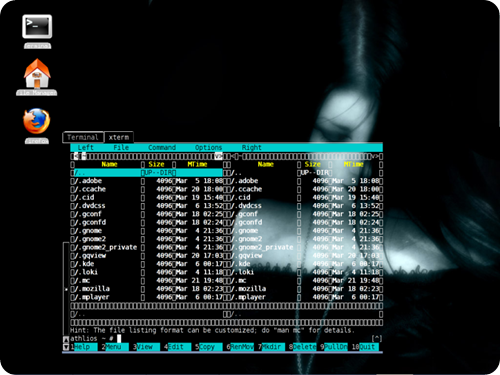Select /.mozilla in the right panel
Screen dimensions: 500x375
pyautogui.click(x=305, y=289)
